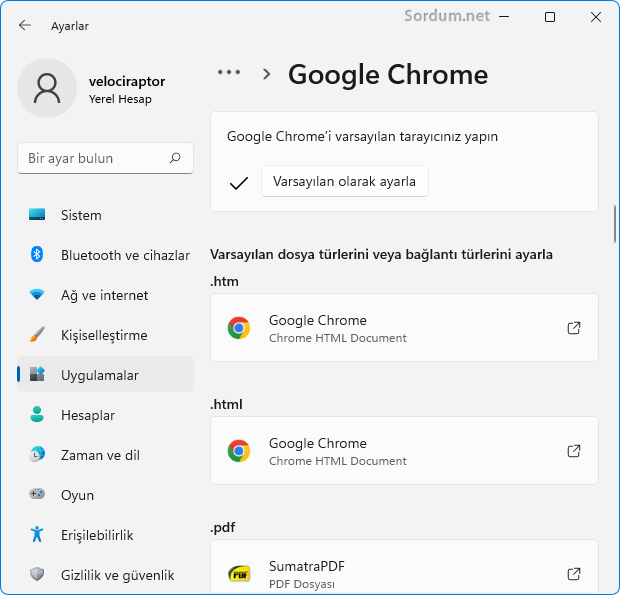Expand the breadcrumb ellipsis
Viewport: 620px width, 595px height.
(229, 72)
